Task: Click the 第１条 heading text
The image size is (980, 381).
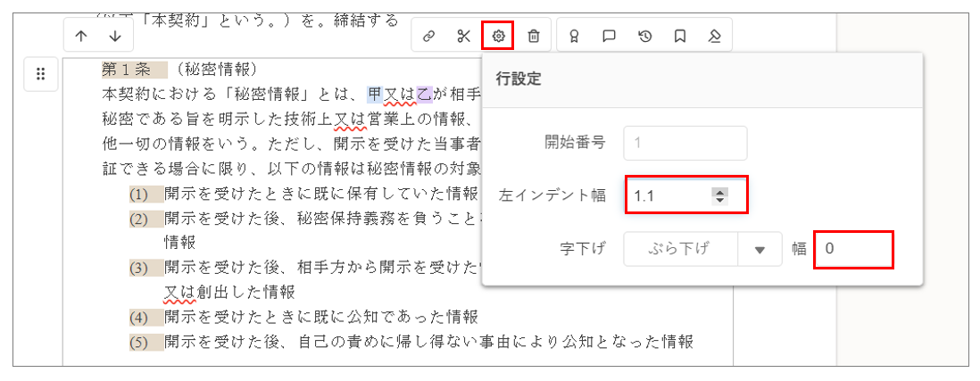Action: tap(134, 70)
